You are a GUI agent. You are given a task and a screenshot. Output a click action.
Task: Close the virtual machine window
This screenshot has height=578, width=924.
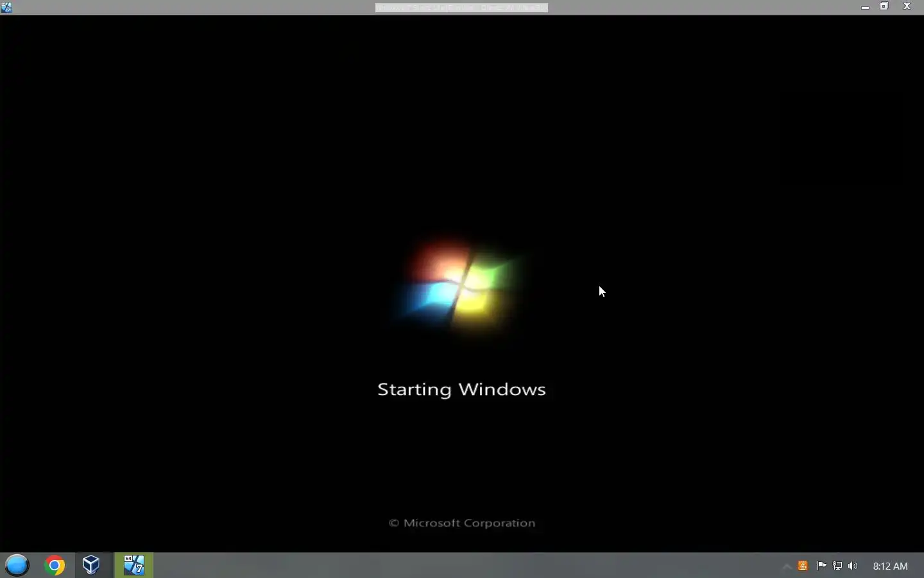[907, 6]
